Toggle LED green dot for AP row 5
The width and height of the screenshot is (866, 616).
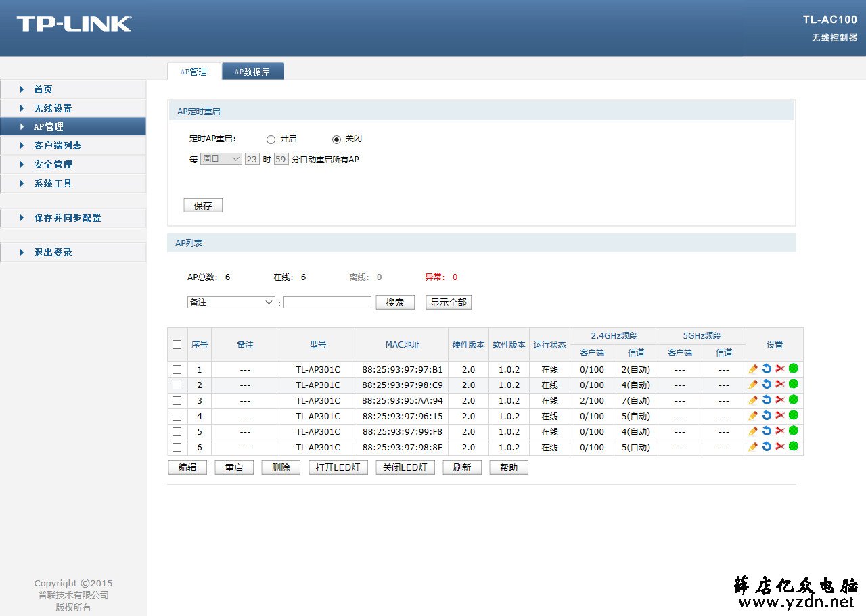click(x=794, y=430)
